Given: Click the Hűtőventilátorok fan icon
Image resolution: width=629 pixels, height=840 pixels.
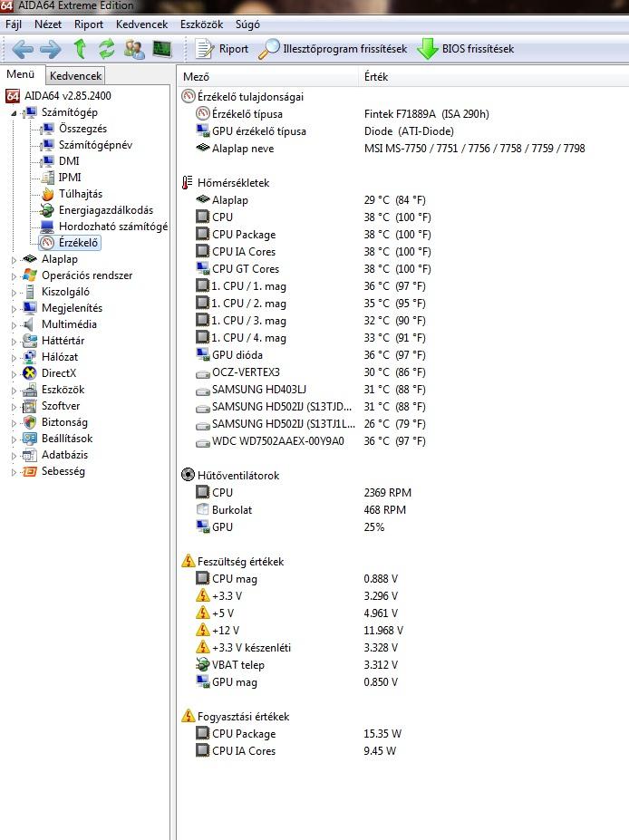Looking at the screenshot, I should [x=188, y=475].
